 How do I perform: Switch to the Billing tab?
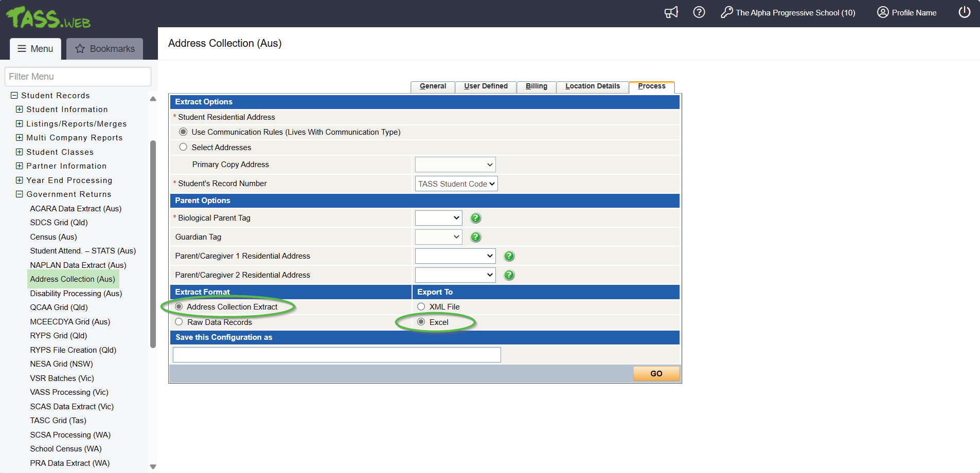coord(536,86)
